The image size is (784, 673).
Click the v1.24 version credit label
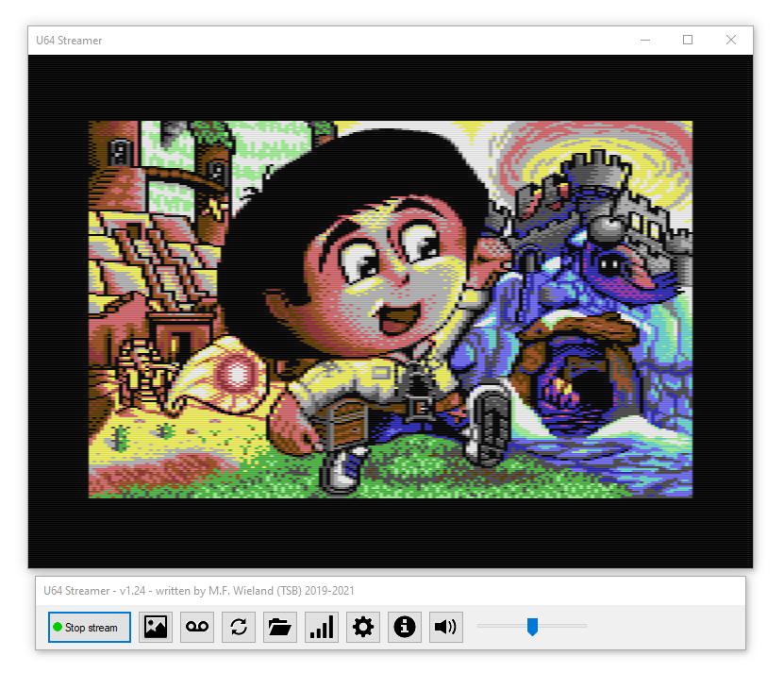click(x=199, y=591)
